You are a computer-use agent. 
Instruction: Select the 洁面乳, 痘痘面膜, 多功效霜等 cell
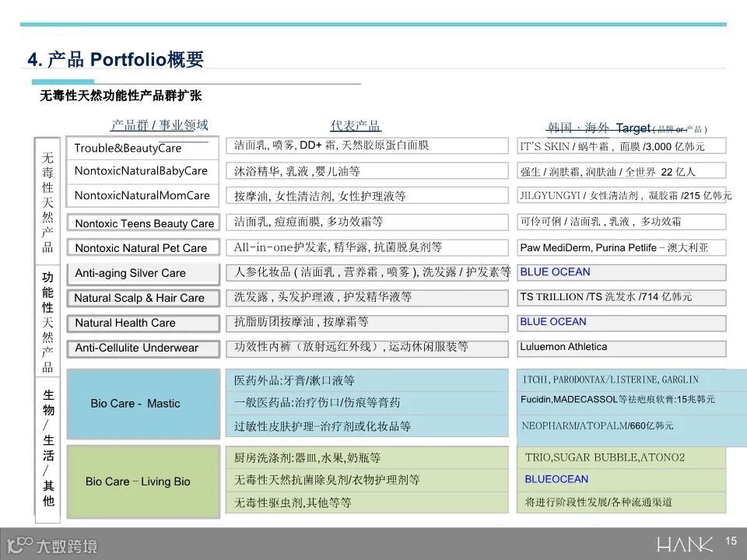(366, 222)
